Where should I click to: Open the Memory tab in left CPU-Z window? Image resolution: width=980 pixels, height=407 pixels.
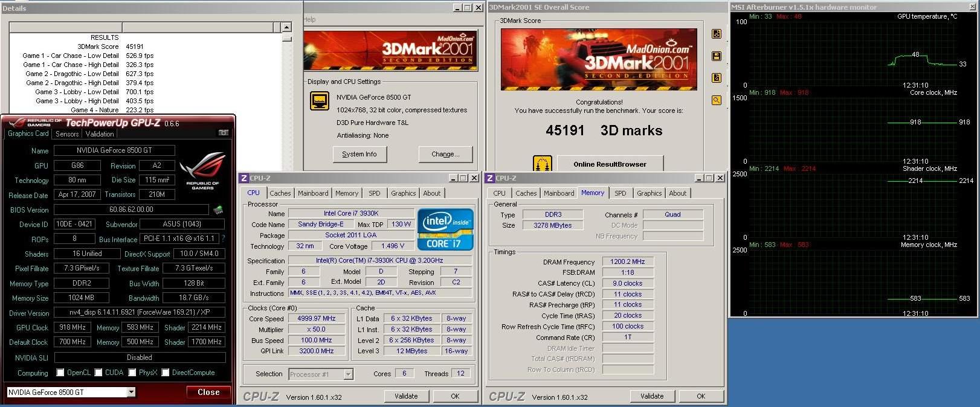pyautogui.click(x=347, y=193)
